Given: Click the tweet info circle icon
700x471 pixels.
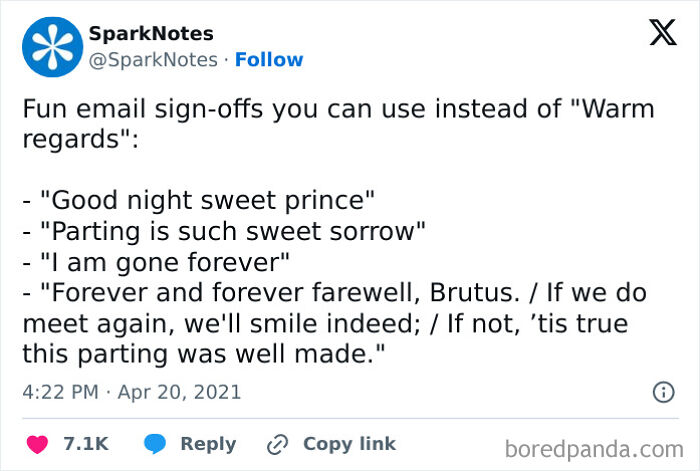Looking at the screenshot, I should (x=662, y=393).
